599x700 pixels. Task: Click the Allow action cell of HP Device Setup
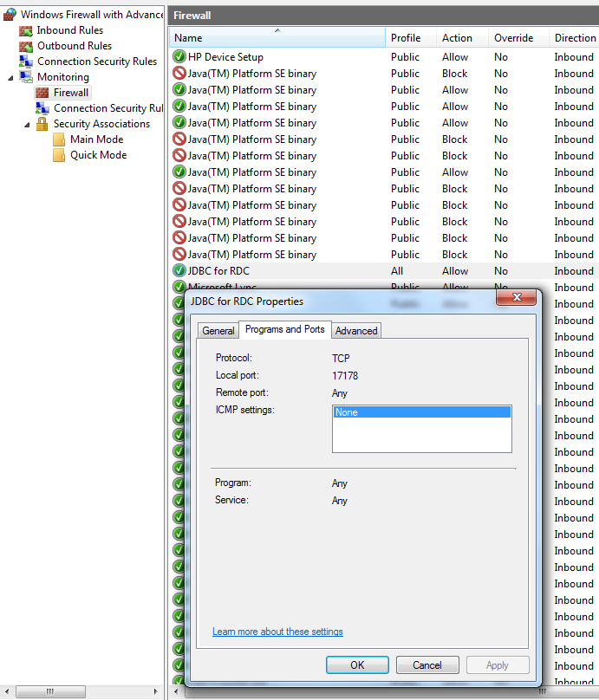point(455,57)
